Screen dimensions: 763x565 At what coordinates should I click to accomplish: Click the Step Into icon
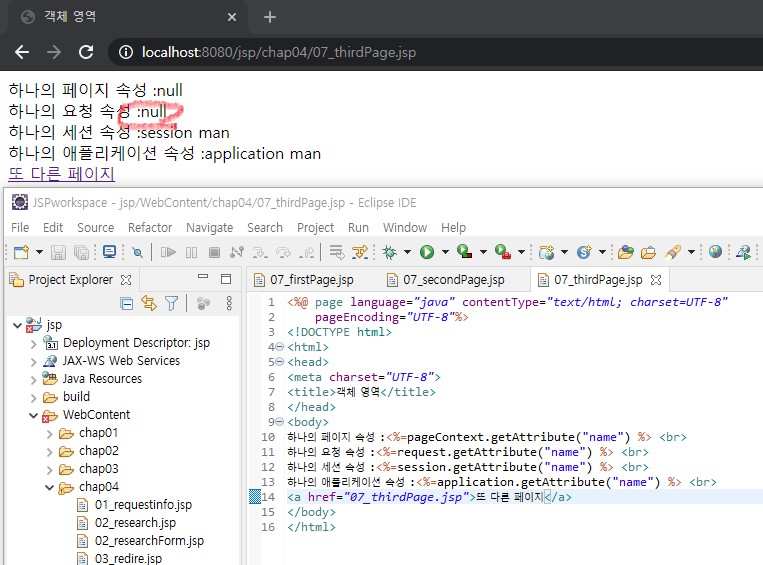[x=260, y=252]
